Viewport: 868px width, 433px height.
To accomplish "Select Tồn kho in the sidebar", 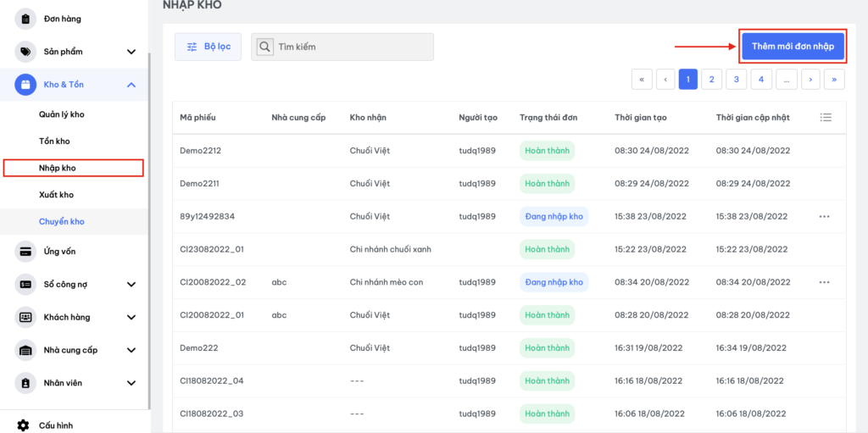I will coord(54,142).
